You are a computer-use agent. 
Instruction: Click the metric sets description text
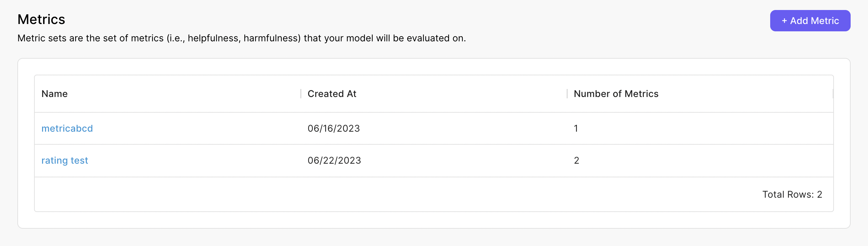(242, 38)
